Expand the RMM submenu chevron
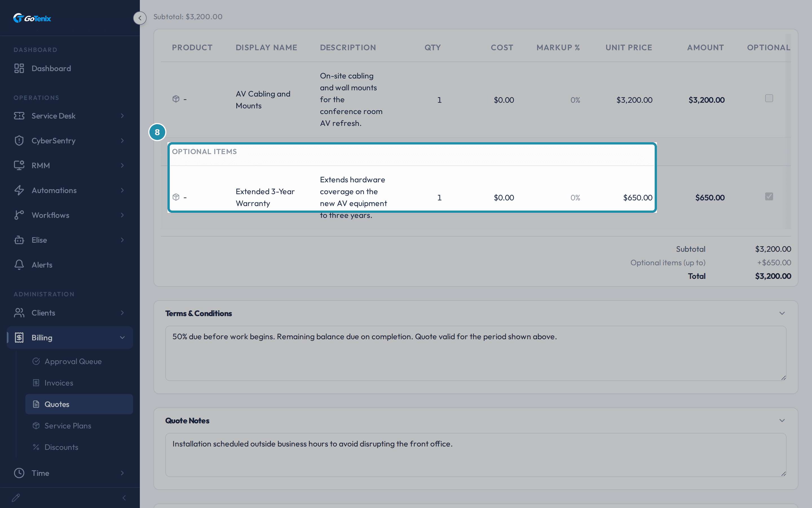This screenshot has width=812, height=508. (122, 165)
